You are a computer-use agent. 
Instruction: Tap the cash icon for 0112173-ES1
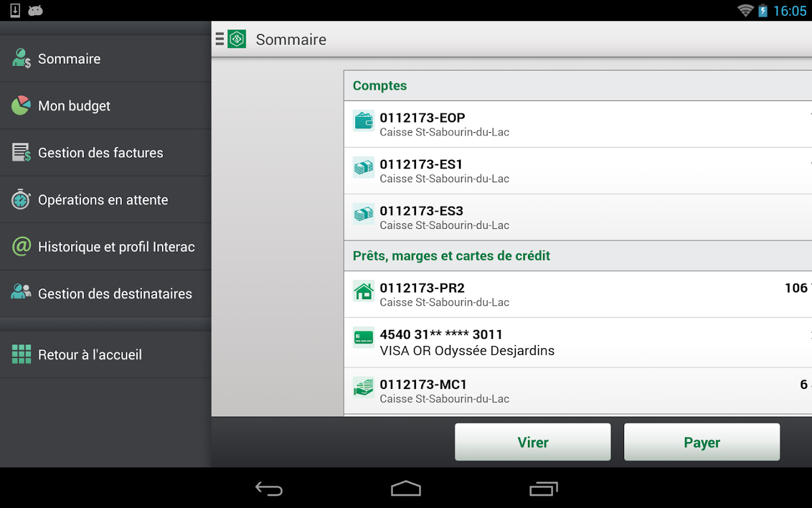364,168
